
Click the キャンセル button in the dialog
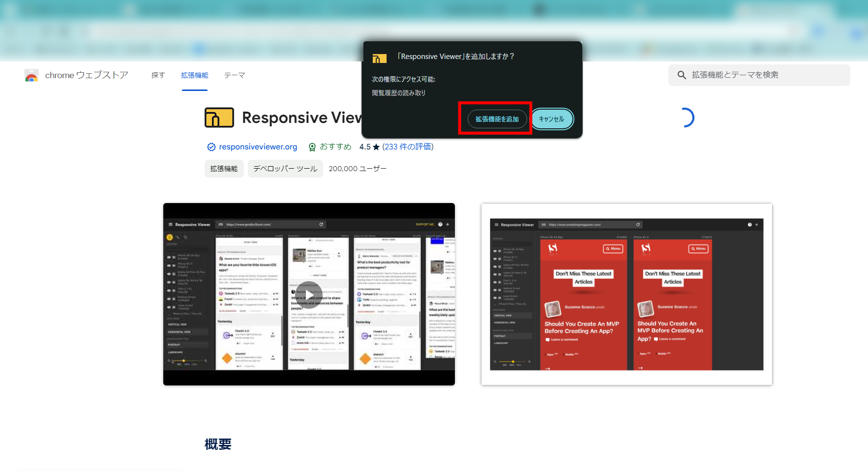click(x=552, y=119)
